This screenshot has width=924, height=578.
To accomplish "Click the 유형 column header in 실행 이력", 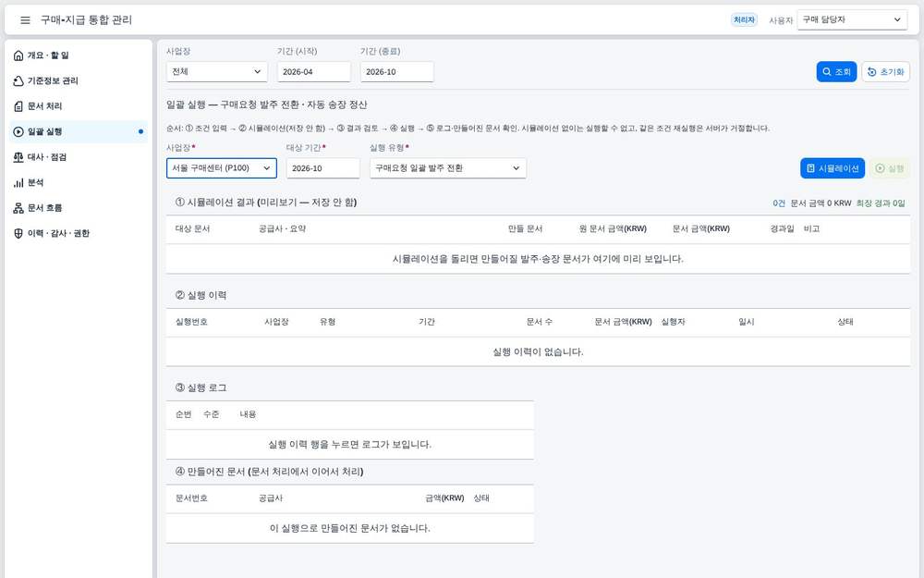I will (x=328, y=322).
